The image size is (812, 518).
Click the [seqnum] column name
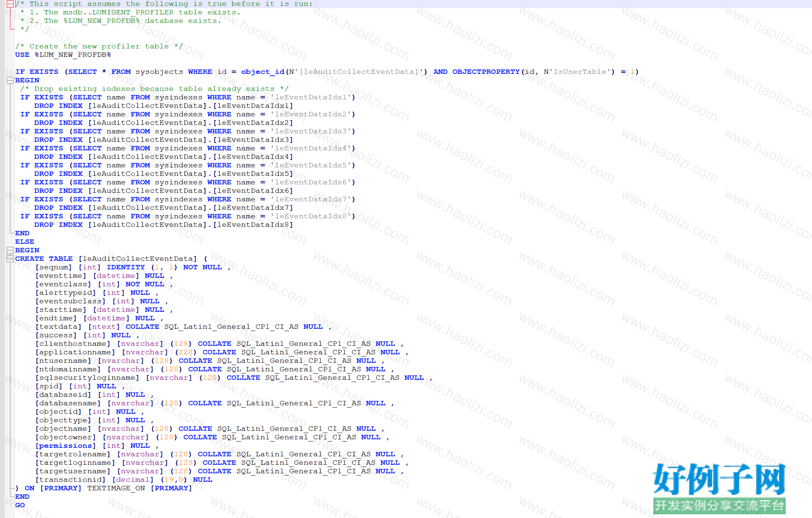[54, 267]
